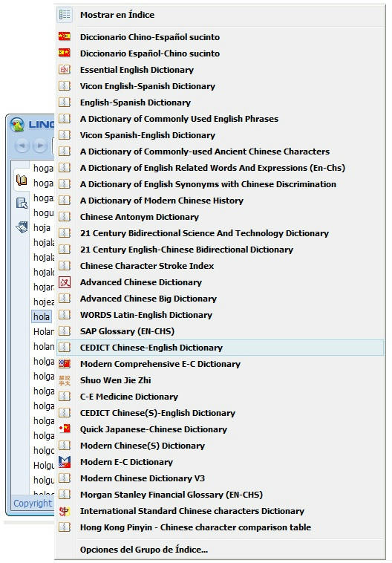Click book icon of WORDS Latin-English Dictionary
Image resolution: width=392 pixels, height=563 pixels.
(x=65, y=315)
